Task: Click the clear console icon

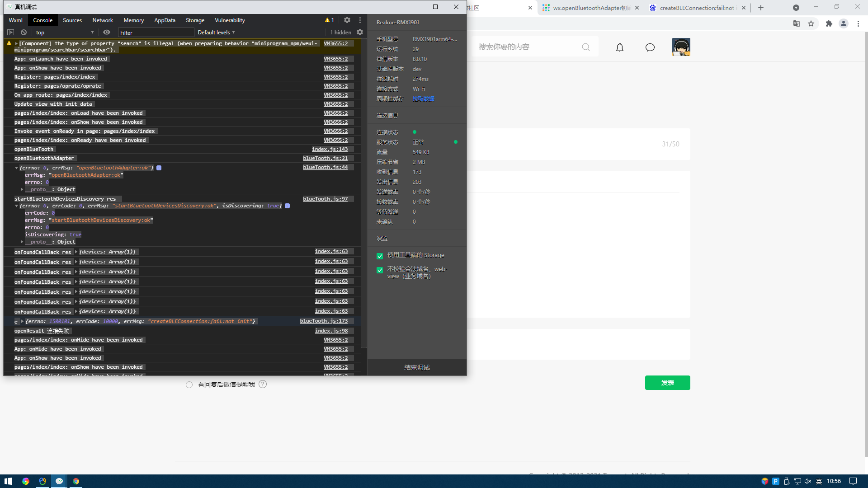Action: point(24,33)
